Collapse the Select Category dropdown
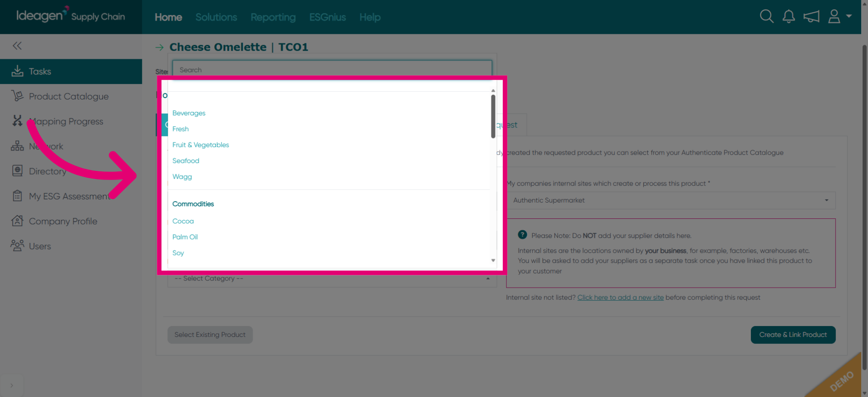The width and height of the screenshot is (868, 397). 332,279
